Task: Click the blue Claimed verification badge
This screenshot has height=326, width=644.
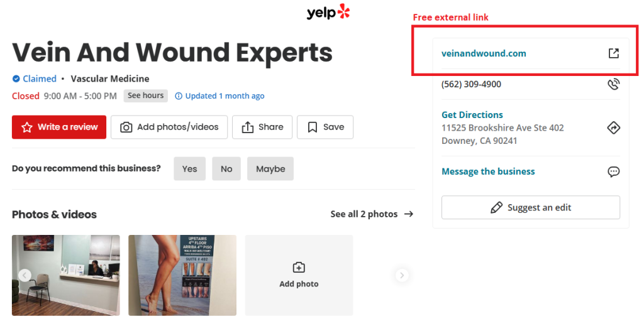Action: (x=16, y=79)
